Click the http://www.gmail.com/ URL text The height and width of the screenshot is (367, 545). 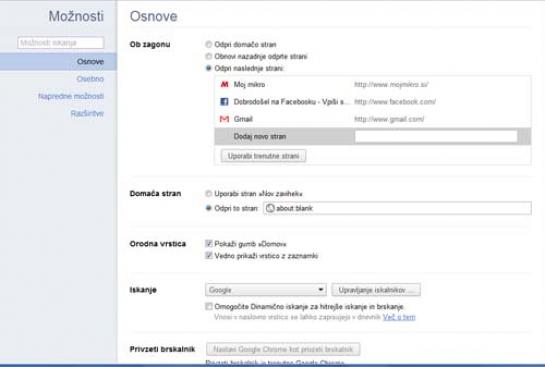(x=389, y=119)
